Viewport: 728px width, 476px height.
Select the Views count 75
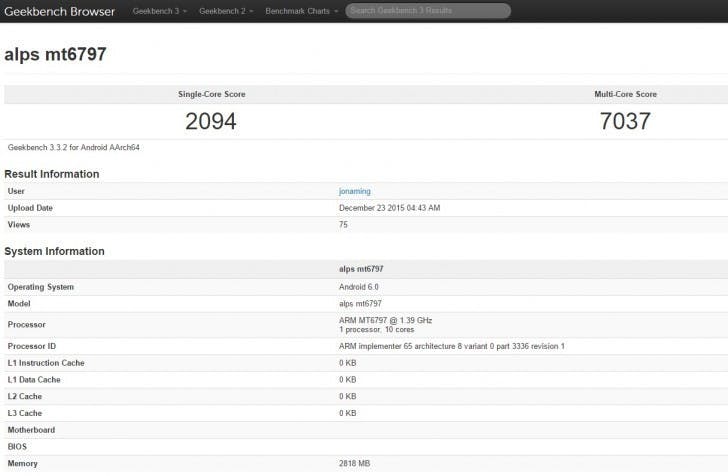click(x=343, y=225)
